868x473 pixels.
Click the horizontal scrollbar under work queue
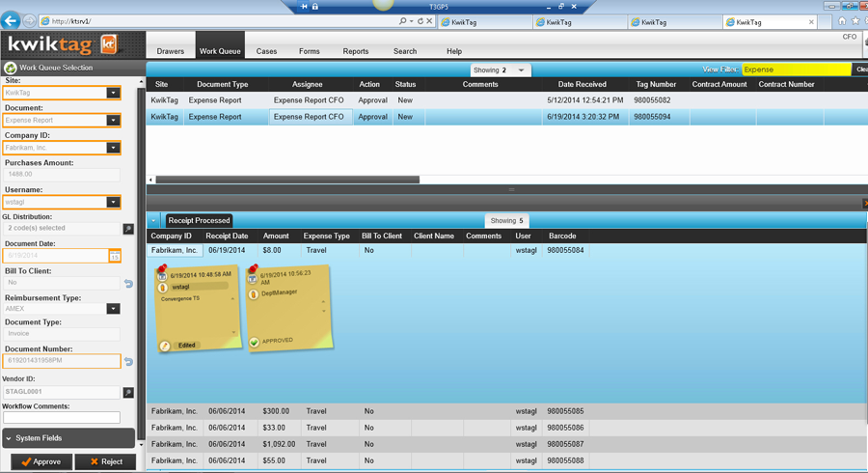click(287, 180)
